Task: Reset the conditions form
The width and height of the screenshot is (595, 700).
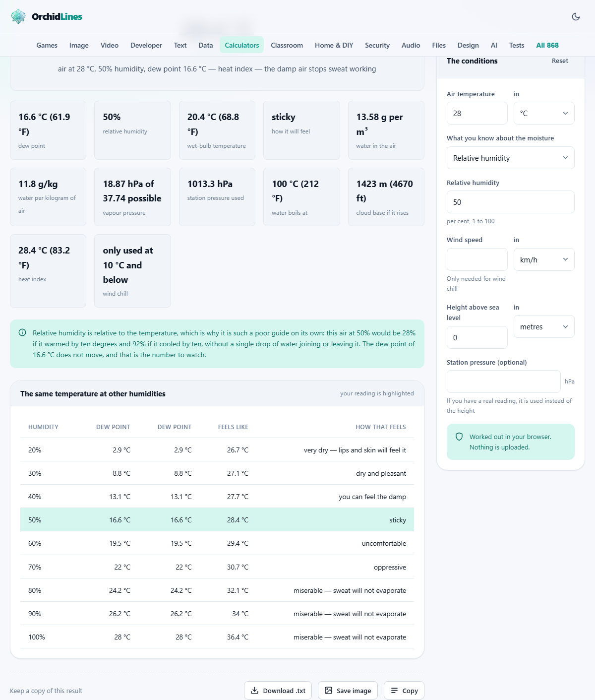Action: 560,61
